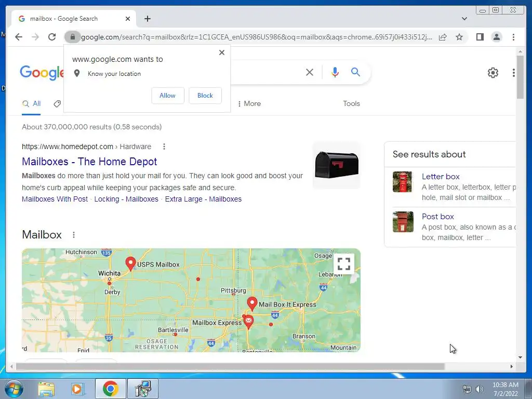Open the installer taskbar program icon
The image size is (532, 399).
point(143,389)
